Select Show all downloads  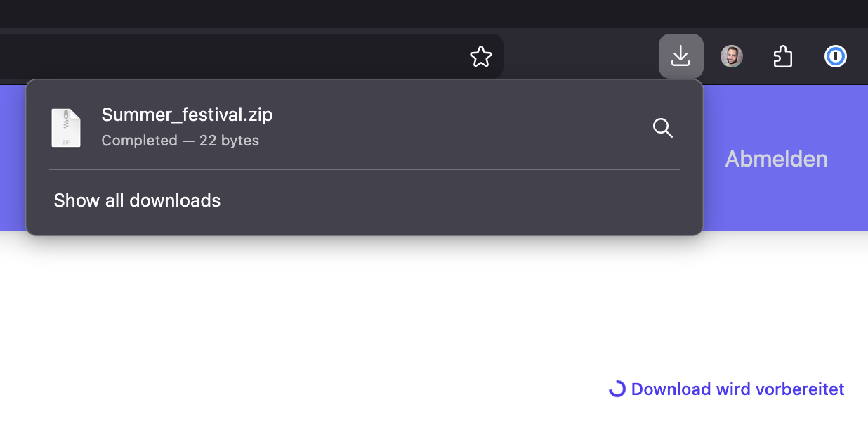pos(137,200)
